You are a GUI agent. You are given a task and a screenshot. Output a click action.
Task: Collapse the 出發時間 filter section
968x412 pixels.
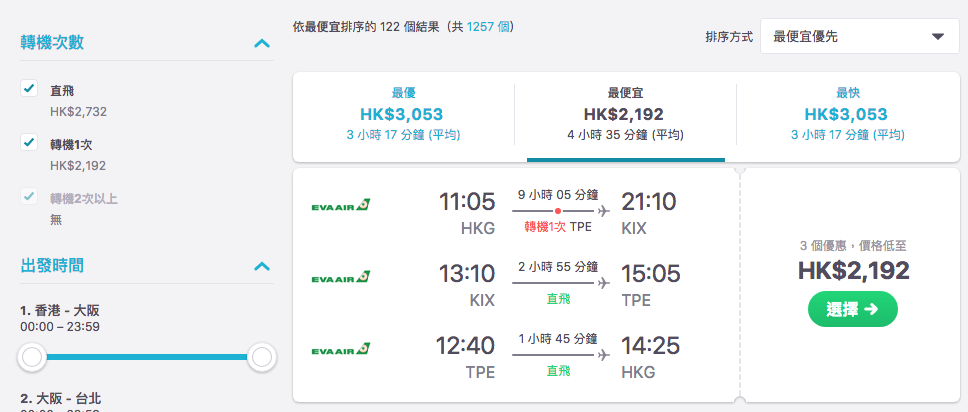pyautogui.click(x=262, y=266)
